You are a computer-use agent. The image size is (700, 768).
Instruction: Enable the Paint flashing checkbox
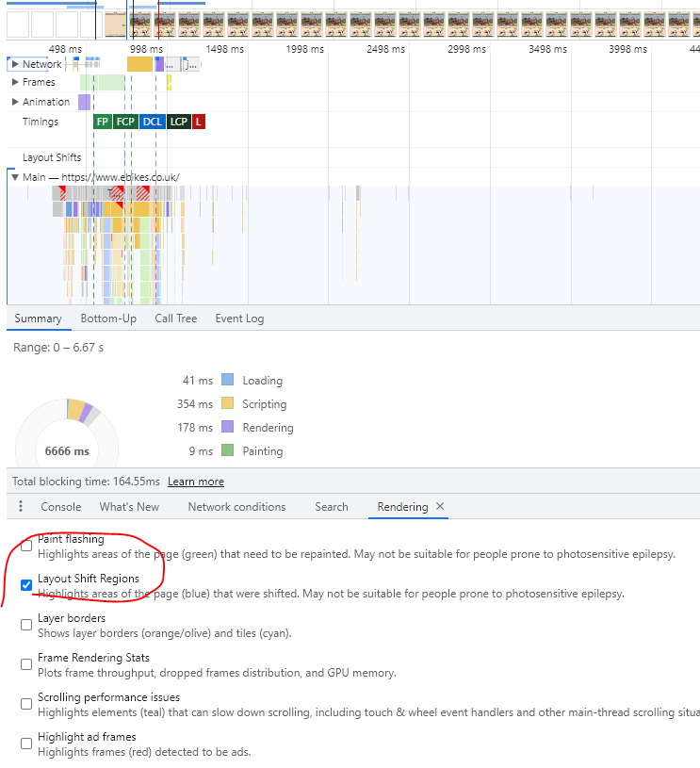pos(26,546)
